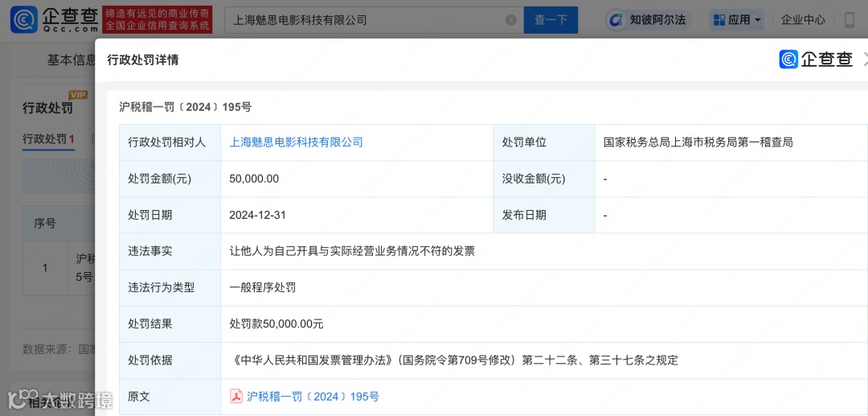Click the Qcc 企查查 logo icon
Image resolution: width=868 pixels, height=416 pixels.
24,20
